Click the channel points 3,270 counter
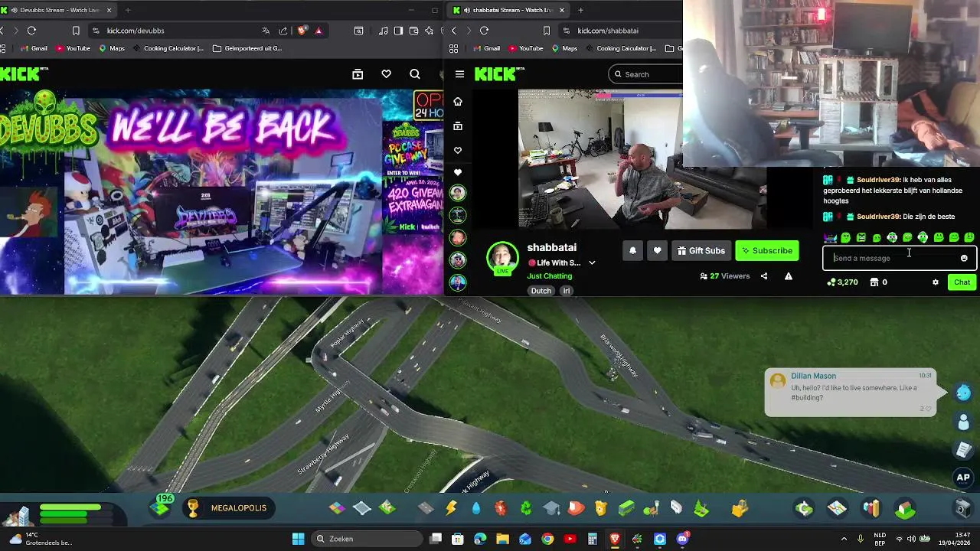Viewport: 980px width, 551px height. pos(842,282)
